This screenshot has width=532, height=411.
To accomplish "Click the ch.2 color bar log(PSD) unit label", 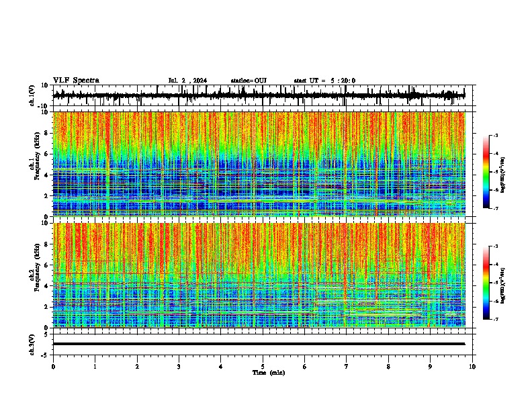I will point(502,285).
